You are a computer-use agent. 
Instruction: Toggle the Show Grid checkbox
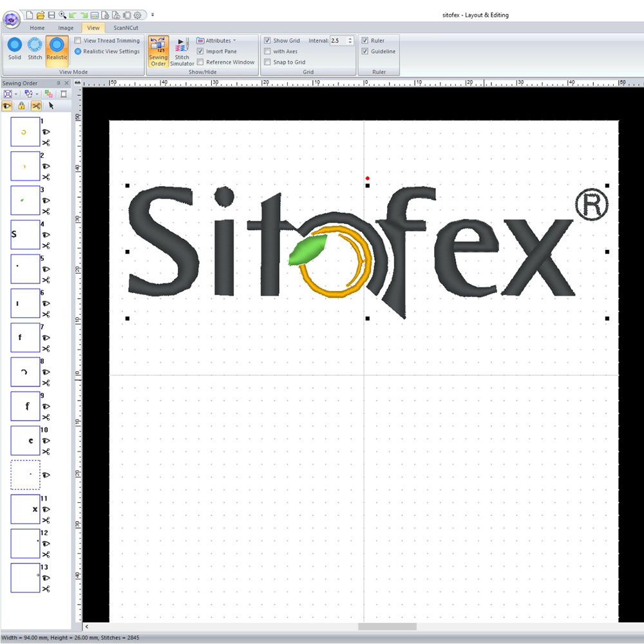point(267,41)
